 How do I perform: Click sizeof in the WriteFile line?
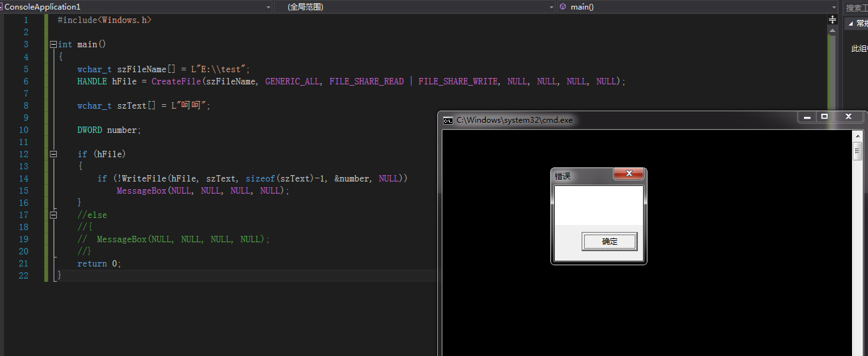[260, 179]
